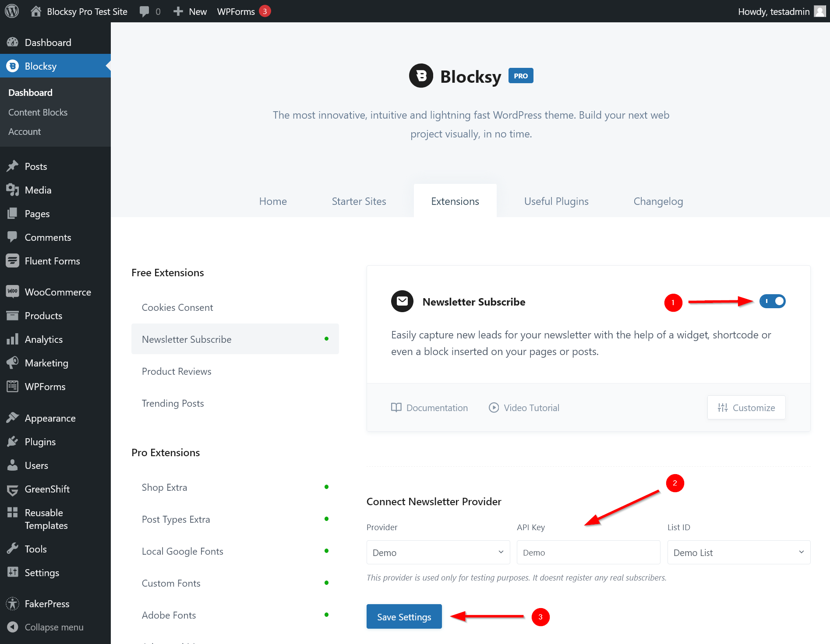Click the Plugins plug icon

[x=13, y=442]
